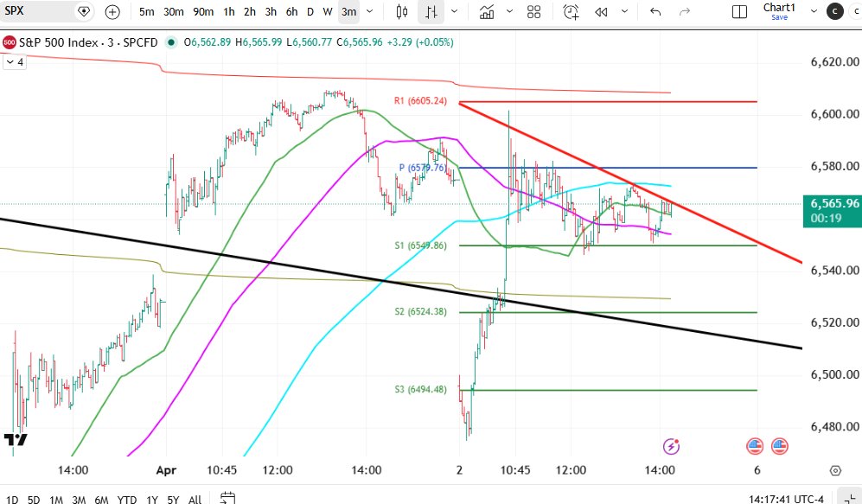
Task: Toggle the green market status dot
Action: 171,42
